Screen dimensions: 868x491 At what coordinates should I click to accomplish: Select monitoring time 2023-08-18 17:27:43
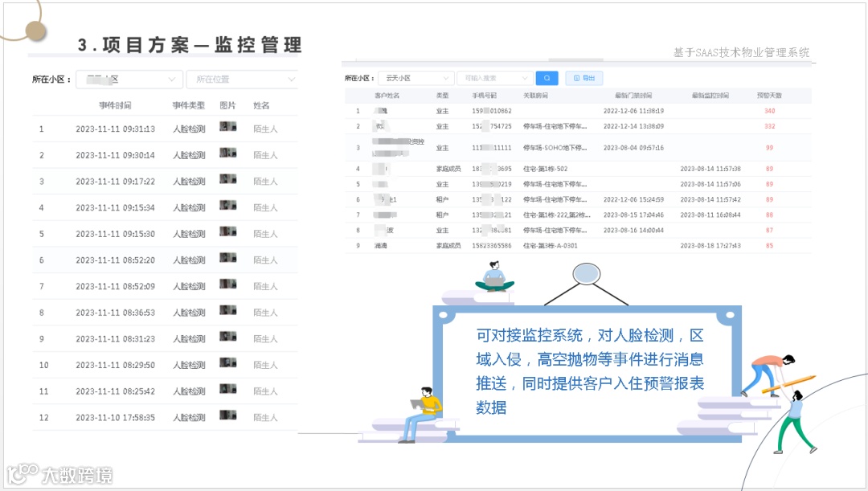pyautogui.click(x=710, y=246)
